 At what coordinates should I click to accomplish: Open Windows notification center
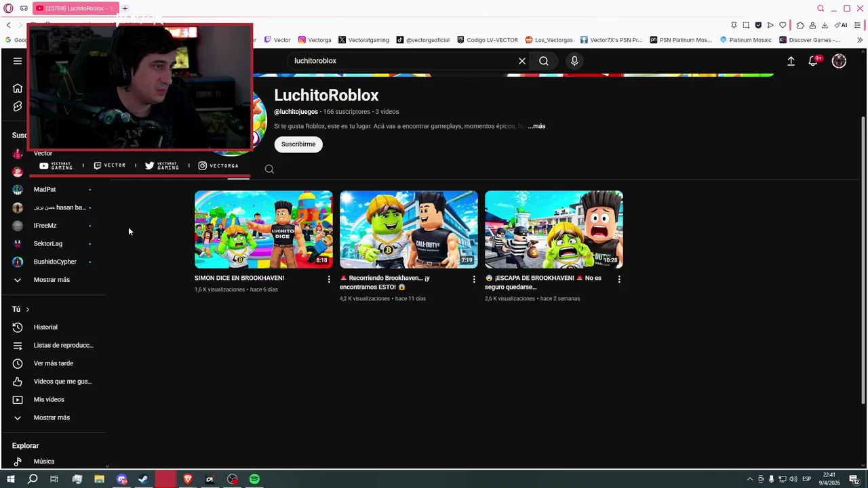[854, 479]
